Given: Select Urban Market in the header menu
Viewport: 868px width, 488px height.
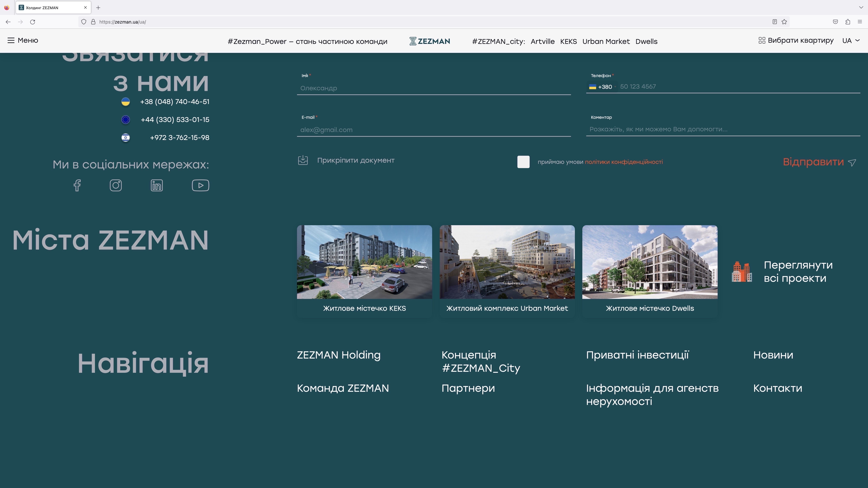Looking at the screenshot, I should click(606, 41).
